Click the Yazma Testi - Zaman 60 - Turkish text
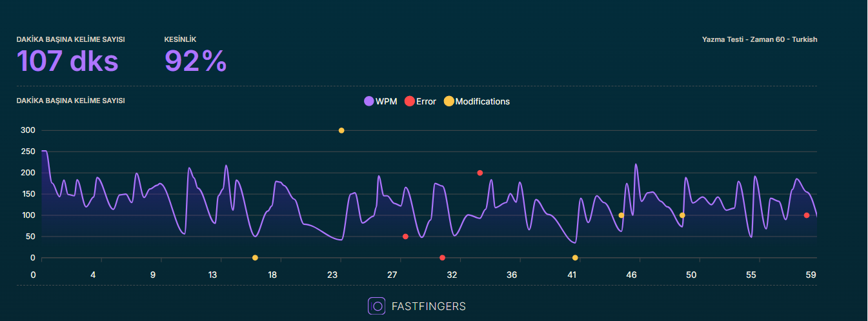This screenshot has height=321, width=868. tap(760, 39)
